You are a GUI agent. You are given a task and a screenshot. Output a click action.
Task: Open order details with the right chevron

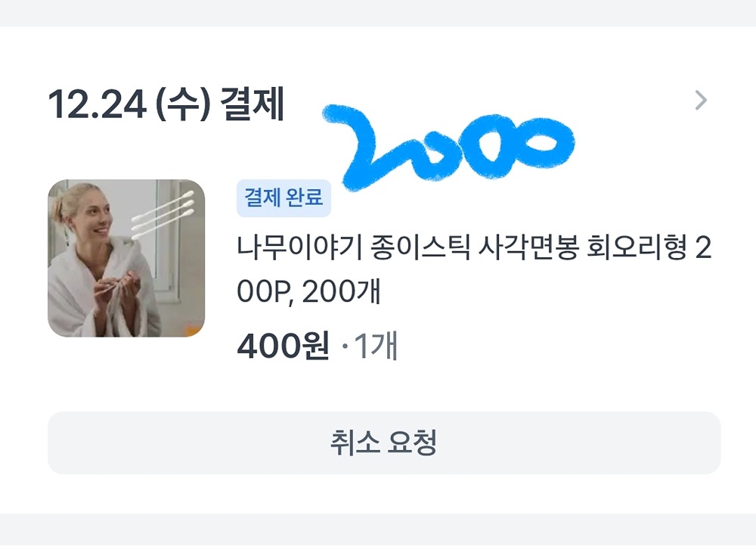(x=701, y=101)
